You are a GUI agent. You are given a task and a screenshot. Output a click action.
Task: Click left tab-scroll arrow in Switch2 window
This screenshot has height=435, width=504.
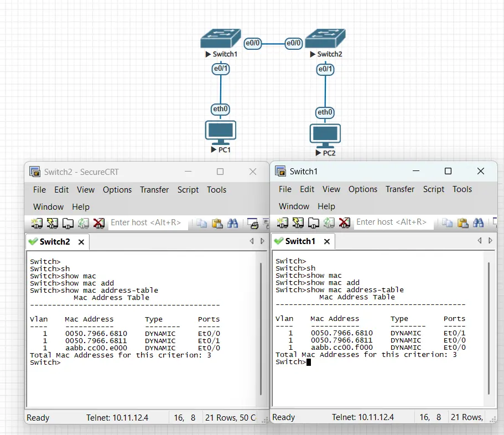click(252, 241)
